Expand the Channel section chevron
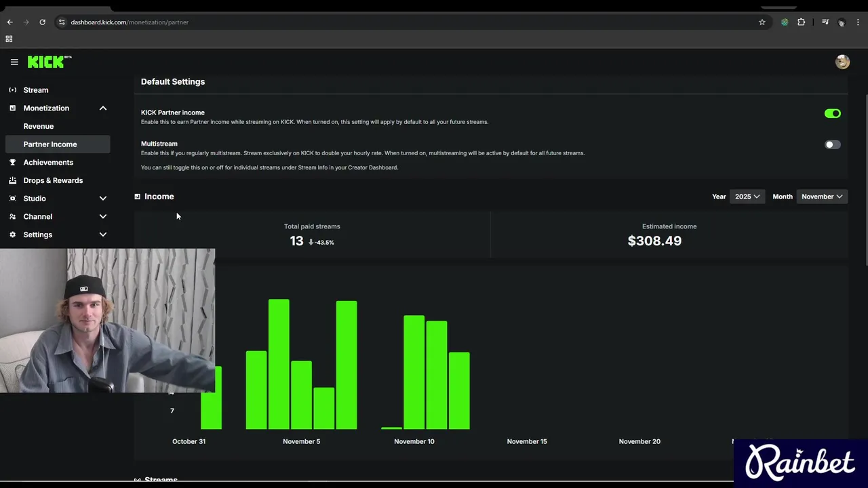Image resolution: width=868 pixels, height=488 pixels. [x=103, y=217]
